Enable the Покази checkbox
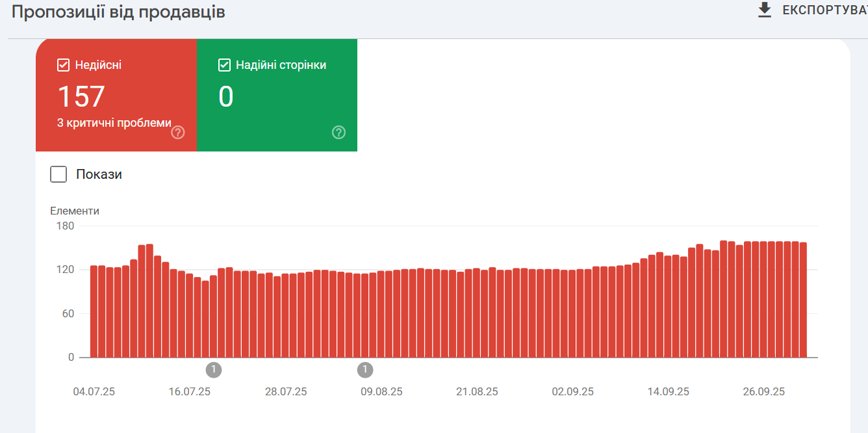Screen dimensions: 868x433 58,174
